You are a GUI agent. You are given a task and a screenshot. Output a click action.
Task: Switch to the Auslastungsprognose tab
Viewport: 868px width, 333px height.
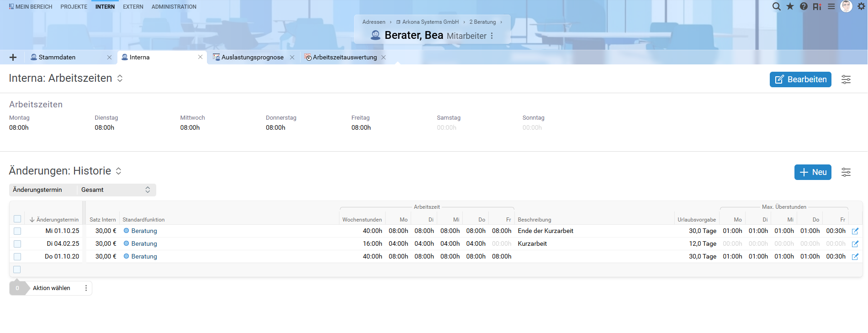point(252,57)
